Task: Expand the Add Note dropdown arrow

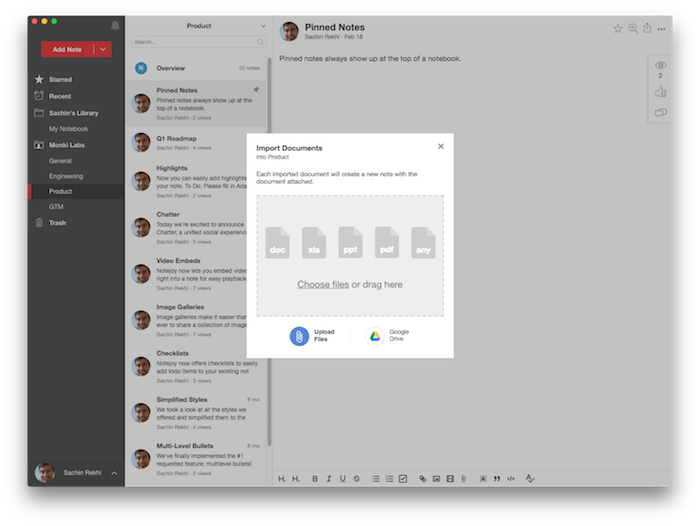Action: click(103, 49)
